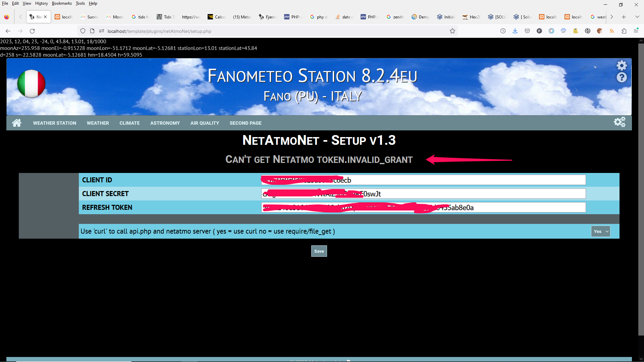Open Firefox application menu
This screenshot has height=362, width=644.
pos(636,31)
